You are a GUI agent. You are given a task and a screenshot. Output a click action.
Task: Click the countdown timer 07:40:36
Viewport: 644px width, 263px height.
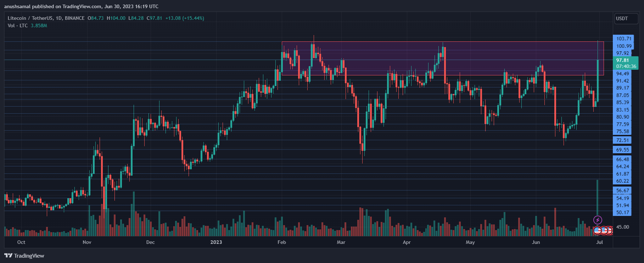point(626,66)
